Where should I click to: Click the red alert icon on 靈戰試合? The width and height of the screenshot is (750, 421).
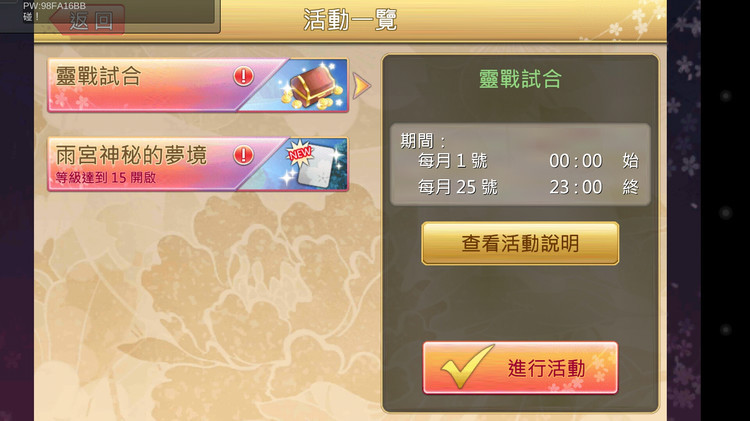point(243,76)
